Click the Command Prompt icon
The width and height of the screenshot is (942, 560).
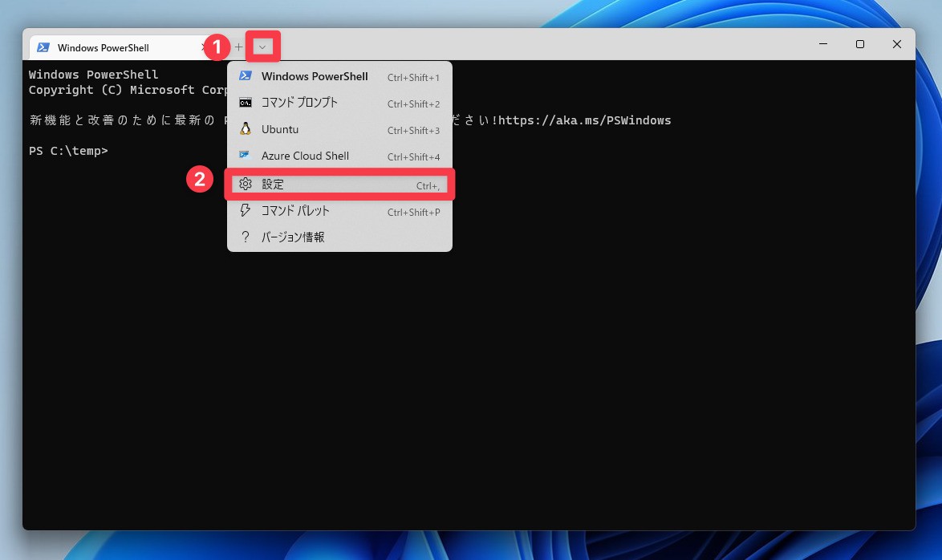(245, 103)
